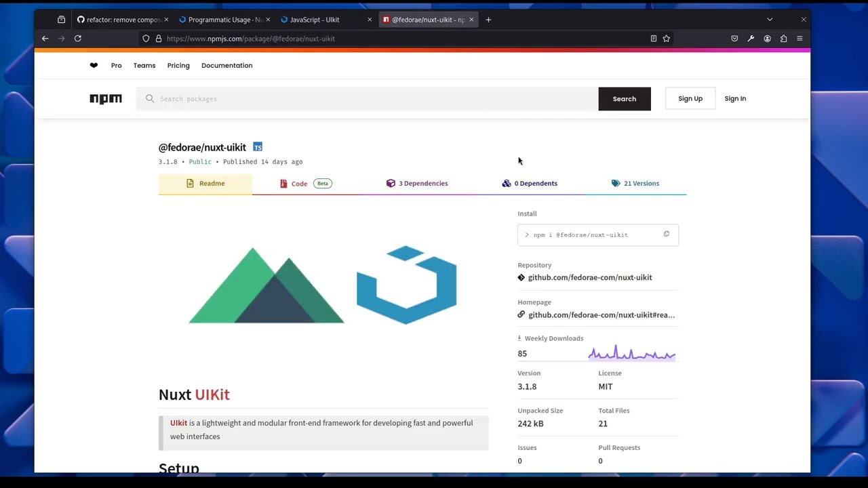Click the black heart icon
The height and width of the screenshot is (488, 868).
94,65
